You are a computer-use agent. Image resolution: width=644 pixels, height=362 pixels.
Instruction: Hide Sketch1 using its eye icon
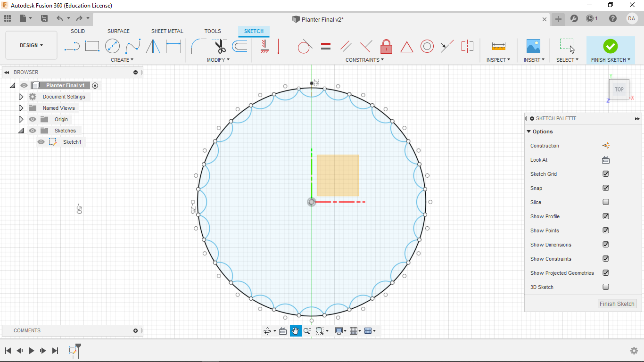point(41,142)
